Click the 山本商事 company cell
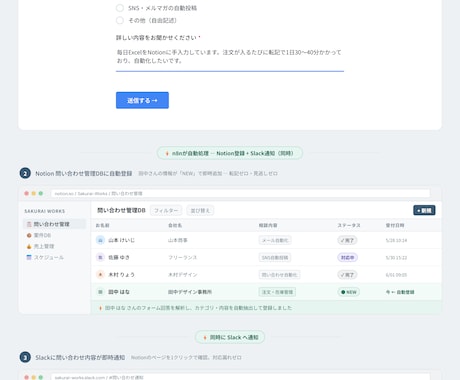The image size is (460, 380). click(178, 240)
